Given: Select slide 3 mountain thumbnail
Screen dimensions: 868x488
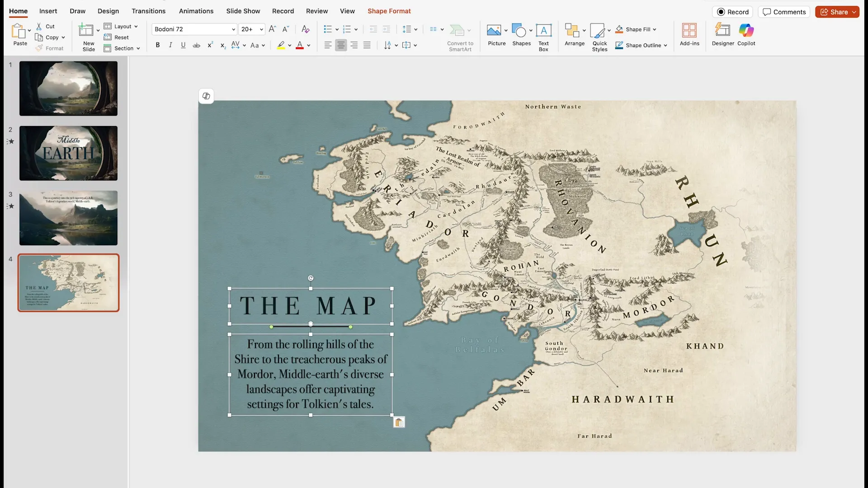Looking at the screenshot, I should [x=68, y=218].
